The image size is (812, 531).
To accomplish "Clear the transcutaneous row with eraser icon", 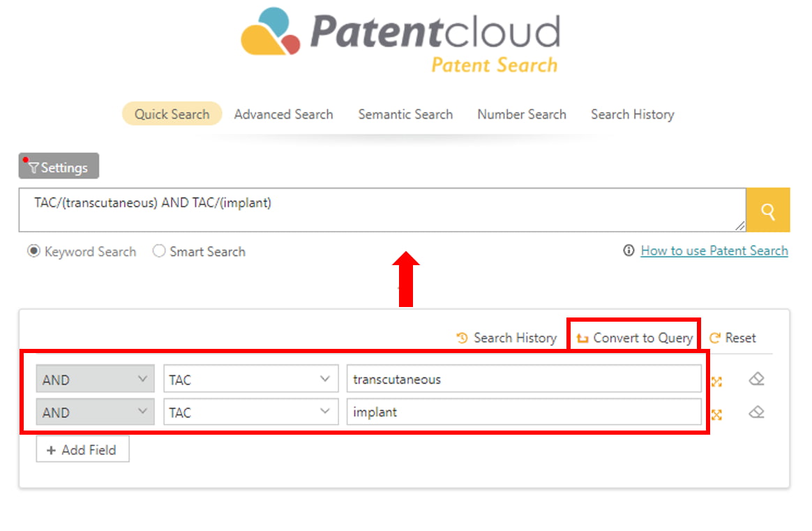I will [757, 379].
